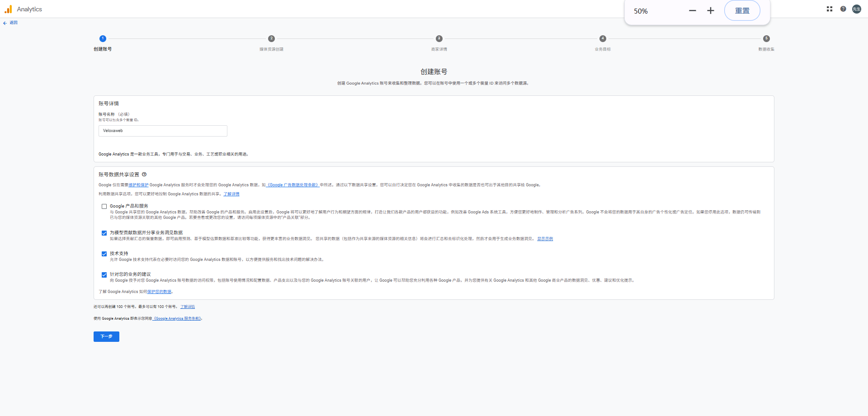Image resolution: width=868 pixels, height=416 pixels.
Task: Click the Google Analytics logo
Action: pyautogui.click(x=8, y=9)
